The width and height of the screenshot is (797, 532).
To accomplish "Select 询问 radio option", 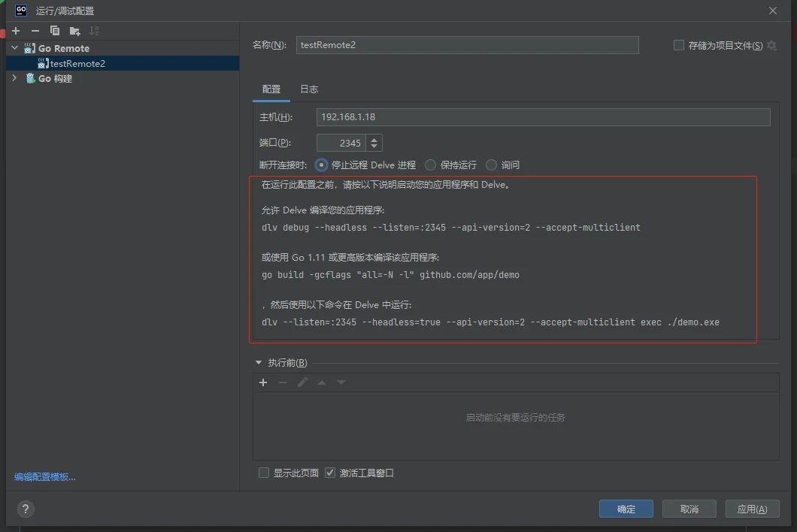I will (x=491, y=165).
